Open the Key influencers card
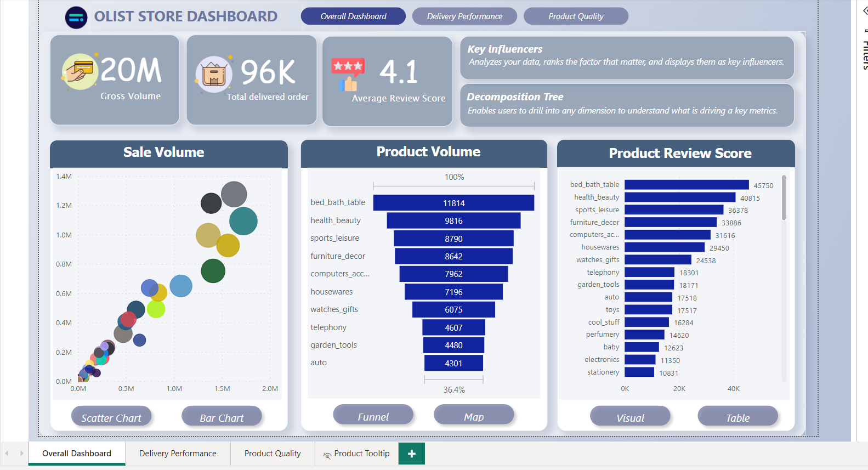The height and width of the screenshot is (470, 868). 627,58
